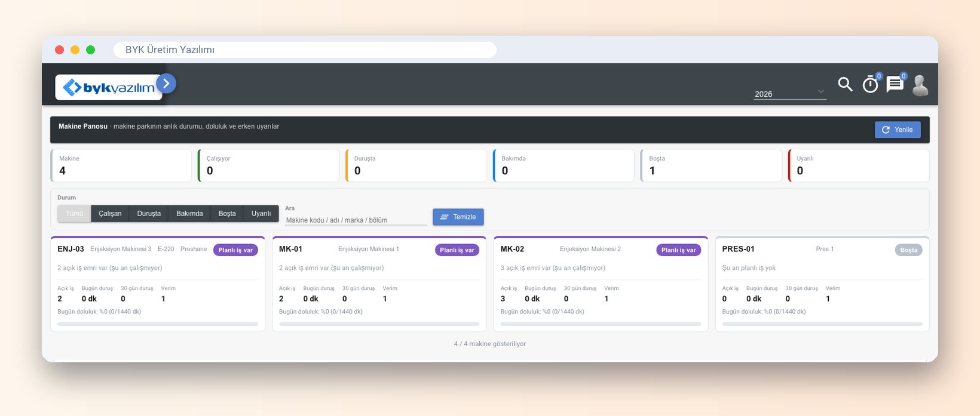This screenshot has height=416, width=980.
Task: Filter machines by Çalışan
Action: click(x=110, y=213)
